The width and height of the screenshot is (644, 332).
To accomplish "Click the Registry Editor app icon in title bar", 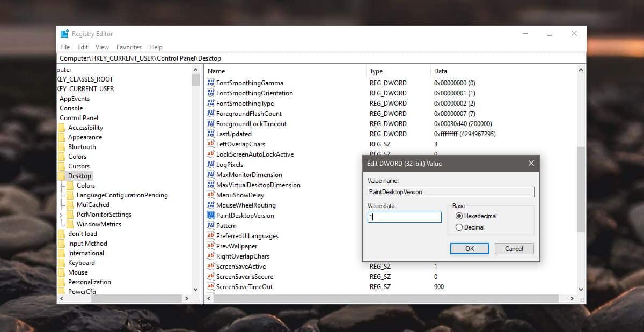I will coord(64,33).
